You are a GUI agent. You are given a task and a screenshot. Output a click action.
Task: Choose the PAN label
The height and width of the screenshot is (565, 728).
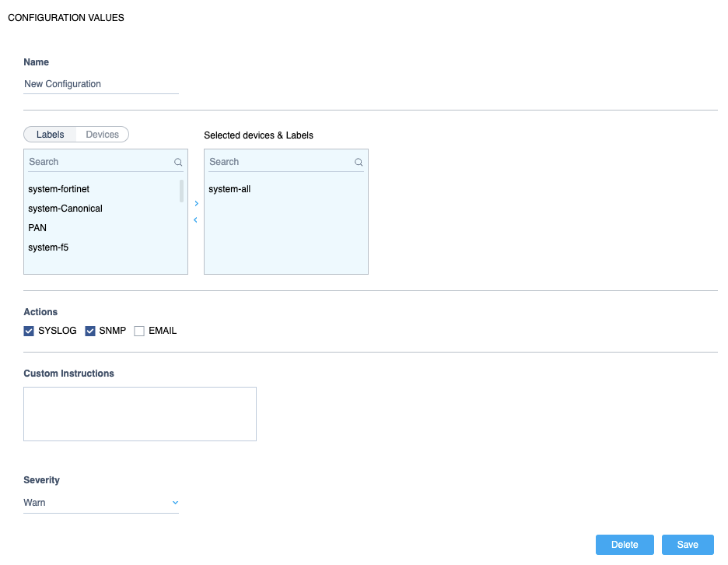[x=37, y=228]
